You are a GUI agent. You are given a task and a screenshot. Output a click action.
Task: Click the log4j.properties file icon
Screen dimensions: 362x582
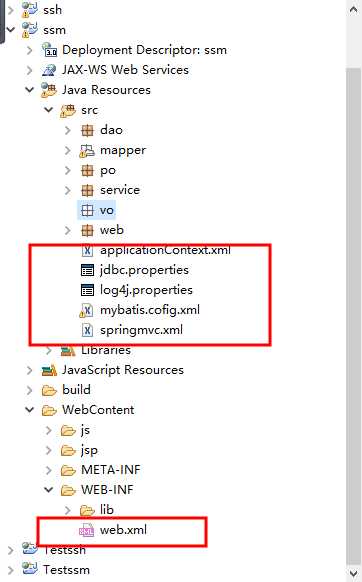tap(87, 290)
